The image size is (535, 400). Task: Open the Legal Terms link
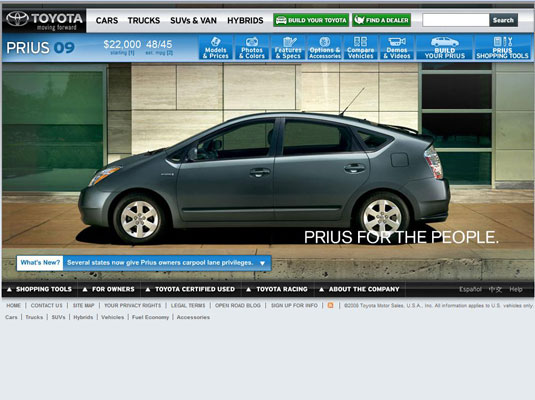188,305
